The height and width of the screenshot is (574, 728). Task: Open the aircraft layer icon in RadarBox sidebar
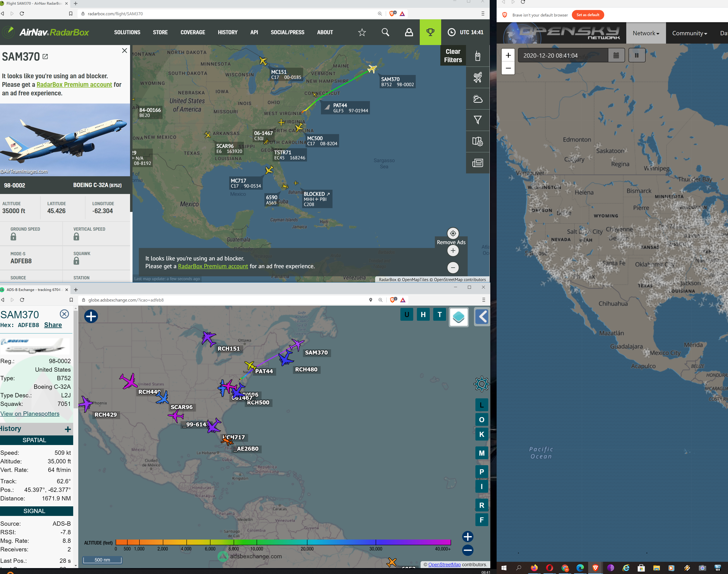(x=477, y=77)
